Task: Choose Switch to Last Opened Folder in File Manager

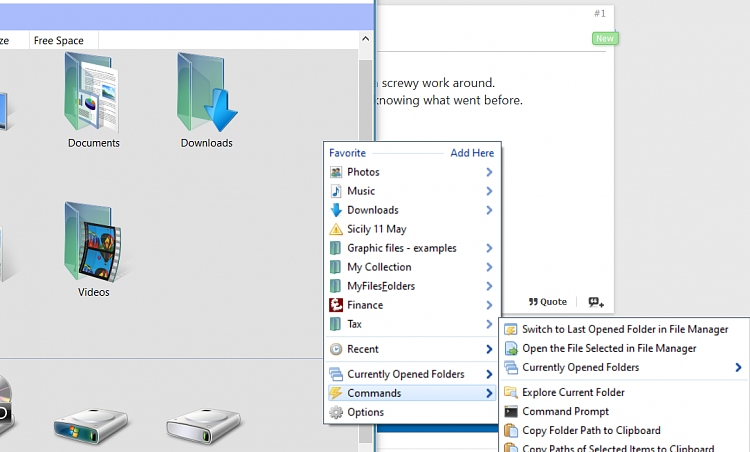Action: tap(625, 330)
